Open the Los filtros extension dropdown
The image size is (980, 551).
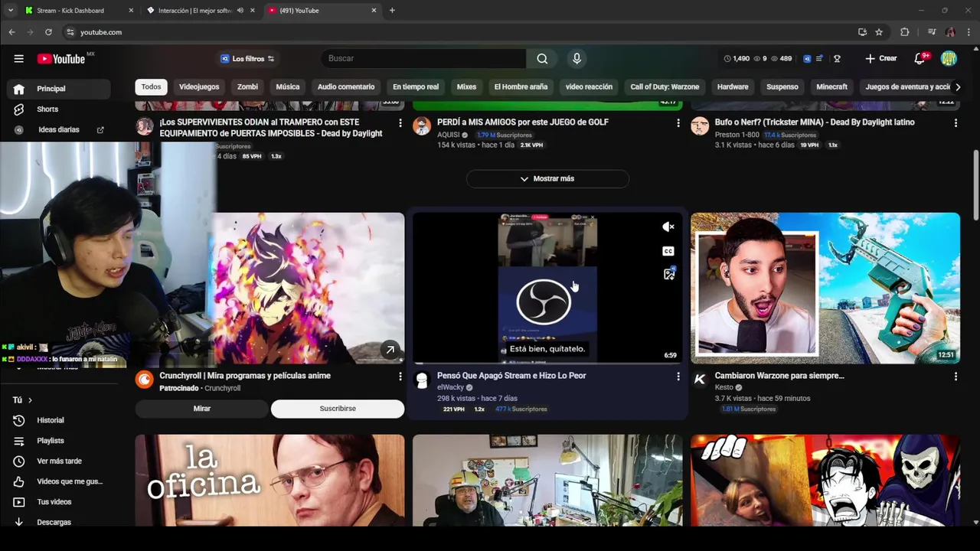pos(247,59)
